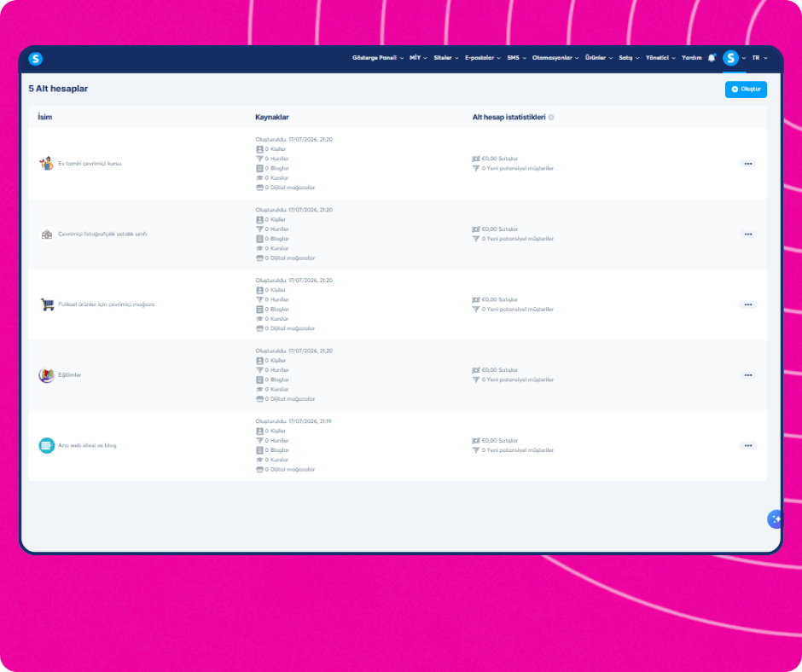The height and width of the screenshot is (672, 802).
Task: Expand the Yönetici menu
Action: click(x=660, y=58)
